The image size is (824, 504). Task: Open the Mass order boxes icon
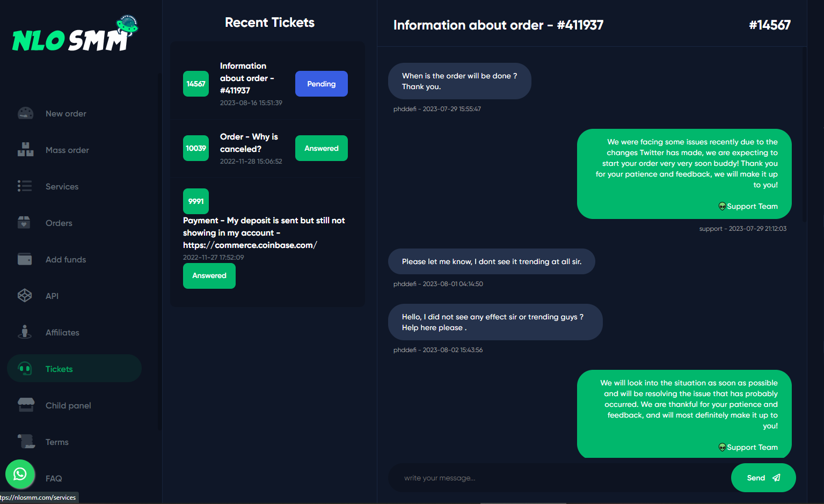pyautogui.click(x=25, y=150)
